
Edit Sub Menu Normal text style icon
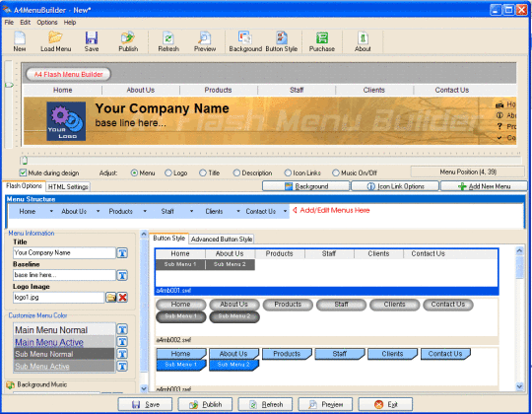pos(122,354)
